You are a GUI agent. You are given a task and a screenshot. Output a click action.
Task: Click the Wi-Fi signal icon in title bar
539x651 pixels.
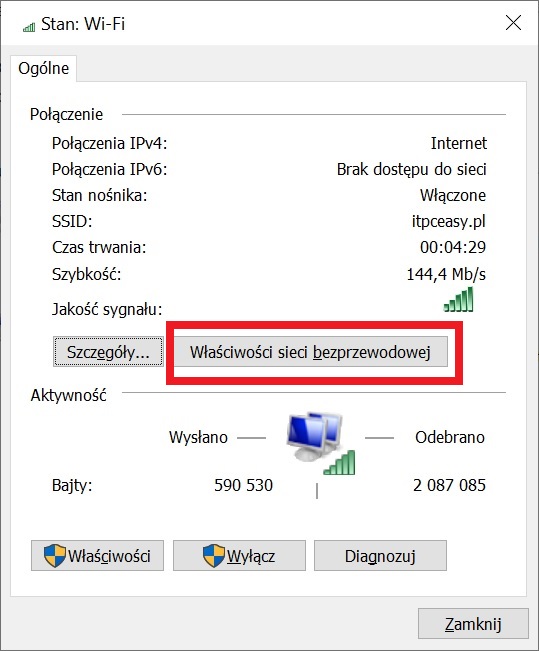[29, 27]
